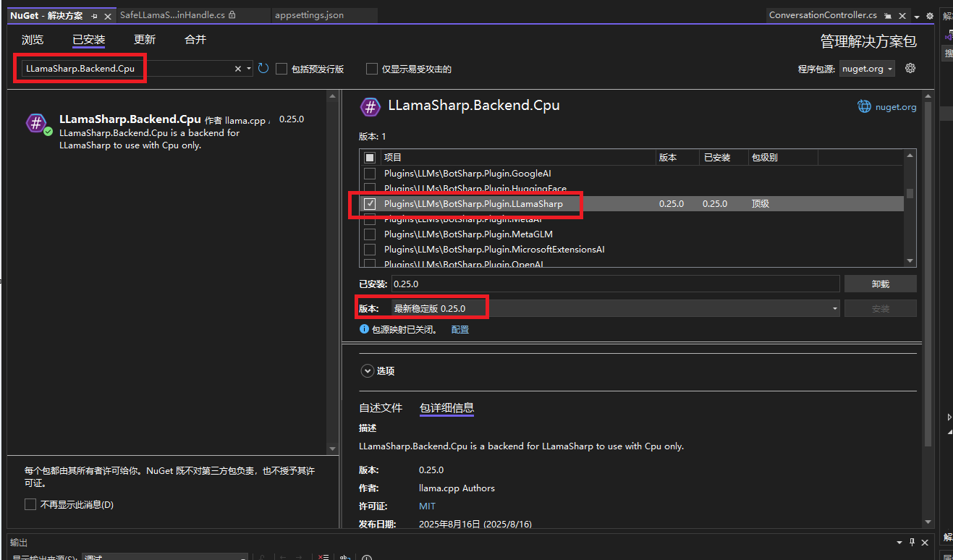Check BotSharp.Plugin.MetaGLM project checkbox
The image size is (953, 560).
pyautogui.click(x=370, y=234)
